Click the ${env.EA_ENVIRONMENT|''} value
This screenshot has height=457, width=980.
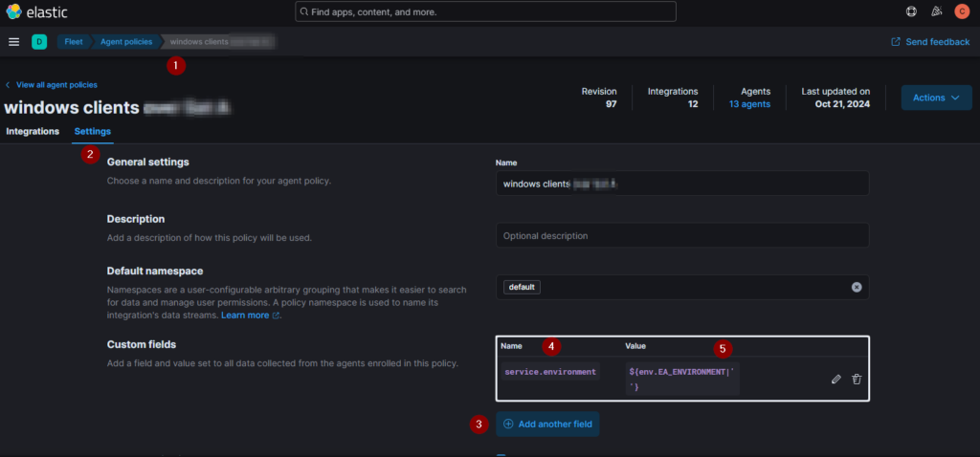(682, 379)
